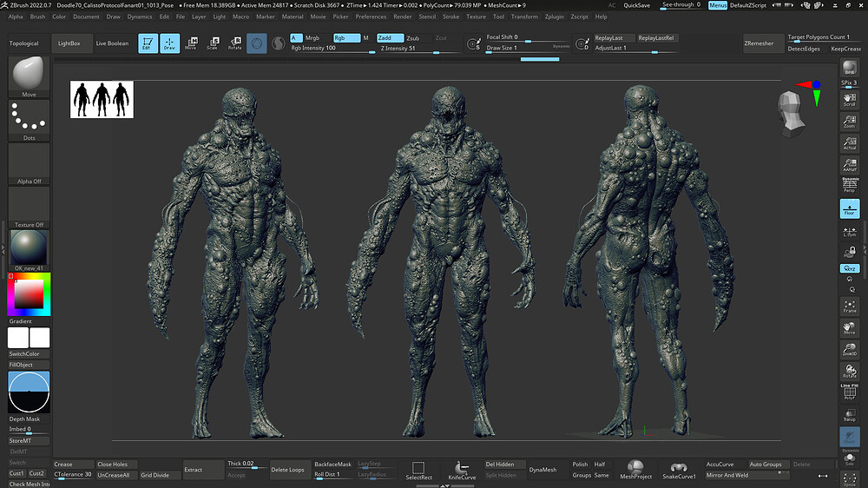
Task: Open the Brush menu
Action: [37, 16]
